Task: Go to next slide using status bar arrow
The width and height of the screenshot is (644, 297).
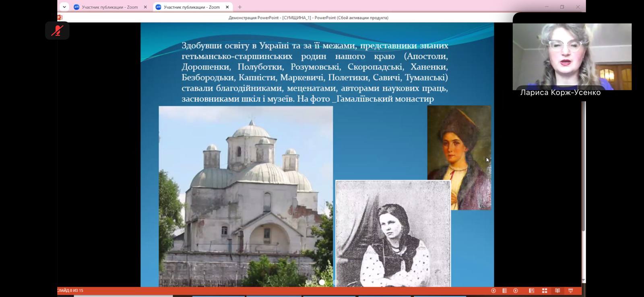Action: click(x=516, y=291)
